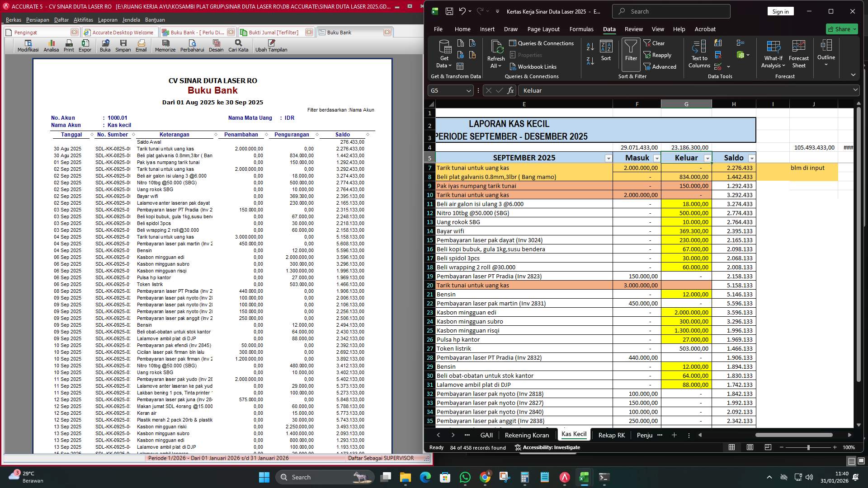The image size is (868, 488).
Task: Open the Saldo column filter dropdown
Action: 752,158
